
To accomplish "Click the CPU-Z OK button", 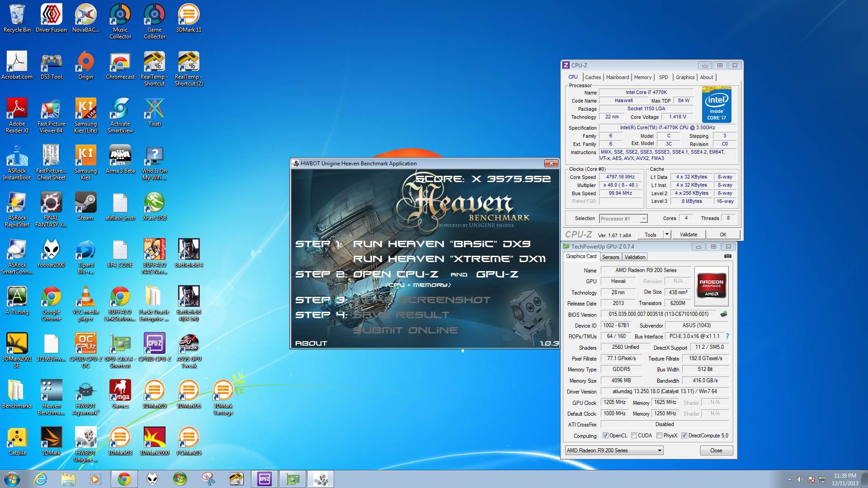I will (723, 235).
